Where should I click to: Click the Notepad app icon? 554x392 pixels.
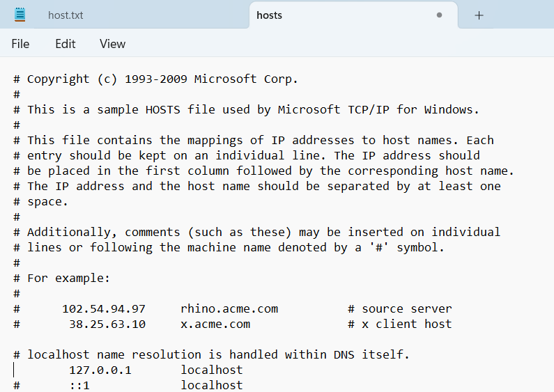point(20,15)
